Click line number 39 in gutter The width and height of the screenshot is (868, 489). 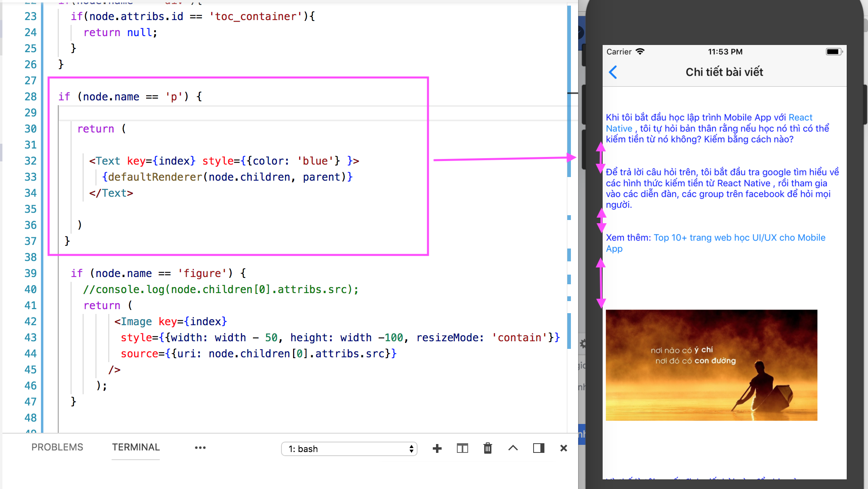31,273
